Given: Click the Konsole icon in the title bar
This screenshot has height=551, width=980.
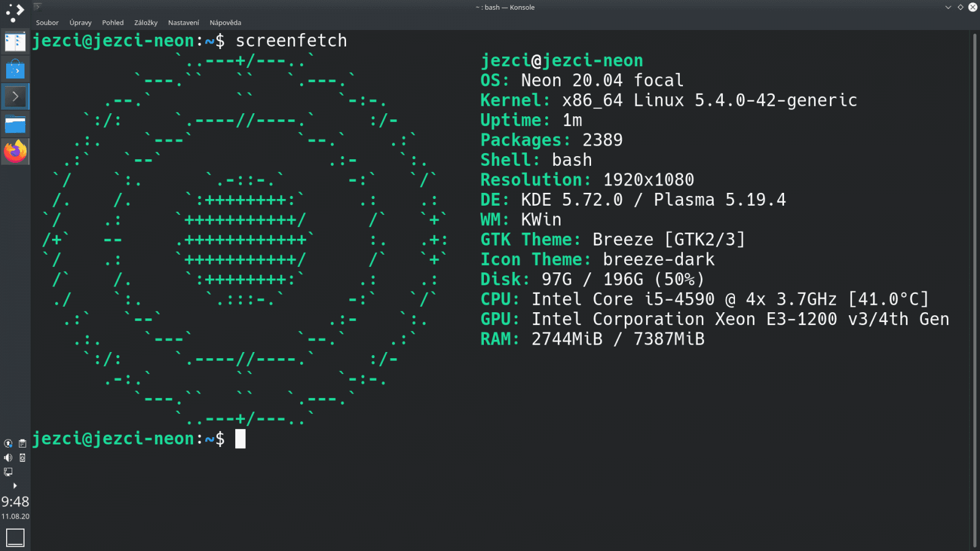Looking at the screenshot, I should (38, 7).
